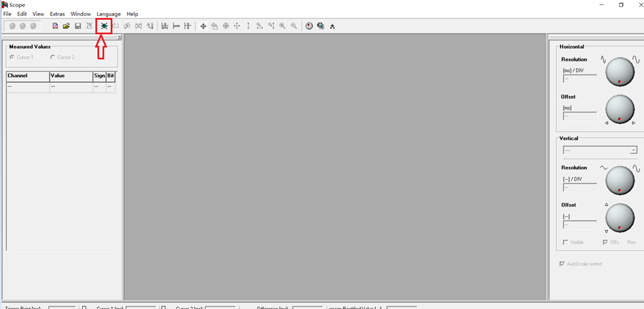
Task: Open the Extras menu
Action: point(57,14)
